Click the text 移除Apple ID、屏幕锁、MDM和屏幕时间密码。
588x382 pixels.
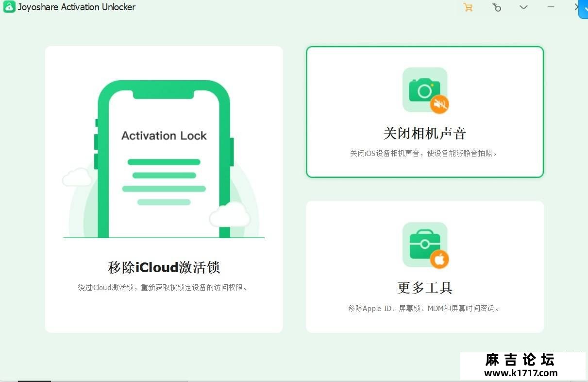pyautogui.click(x=425, y=308)
